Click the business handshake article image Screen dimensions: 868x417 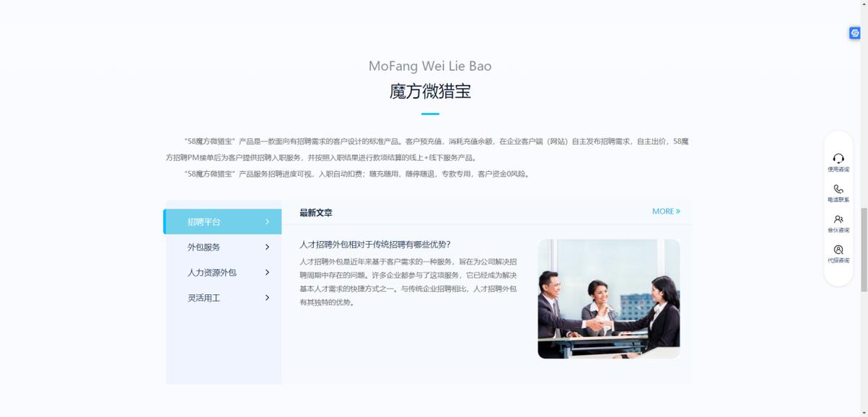[608, 298]
